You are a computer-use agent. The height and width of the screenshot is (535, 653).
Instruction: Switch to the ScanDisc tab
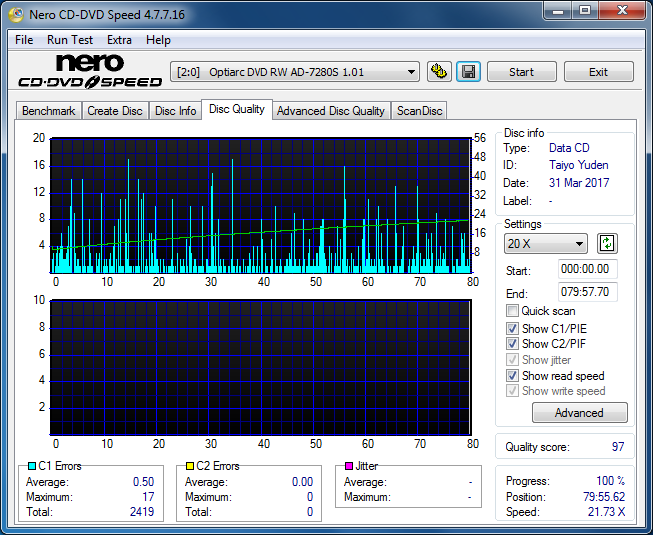click(419, 111)
